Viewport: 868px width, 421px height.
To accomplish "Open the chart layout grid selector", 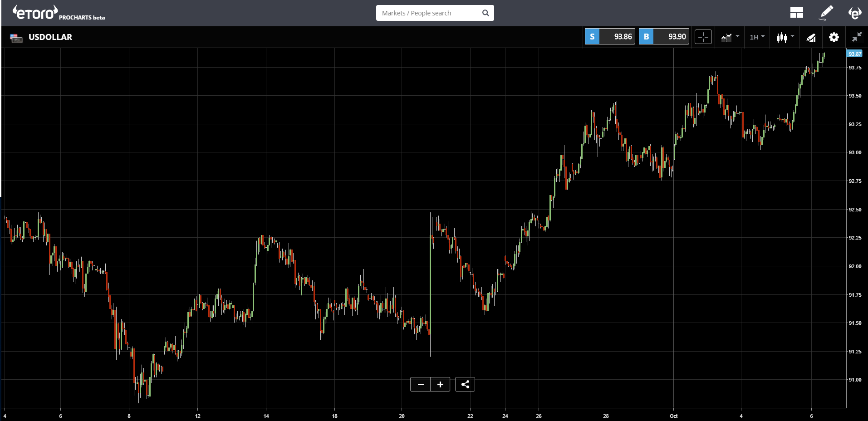I will 796,13.
